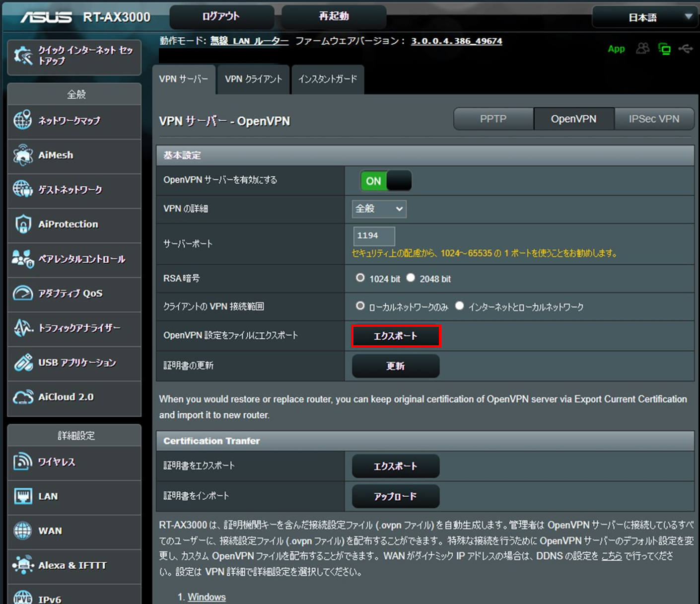The height and width of the screenshot is (604, 700).
Task: Click the 基本設定 section header
Action: (x=425, y=155)
